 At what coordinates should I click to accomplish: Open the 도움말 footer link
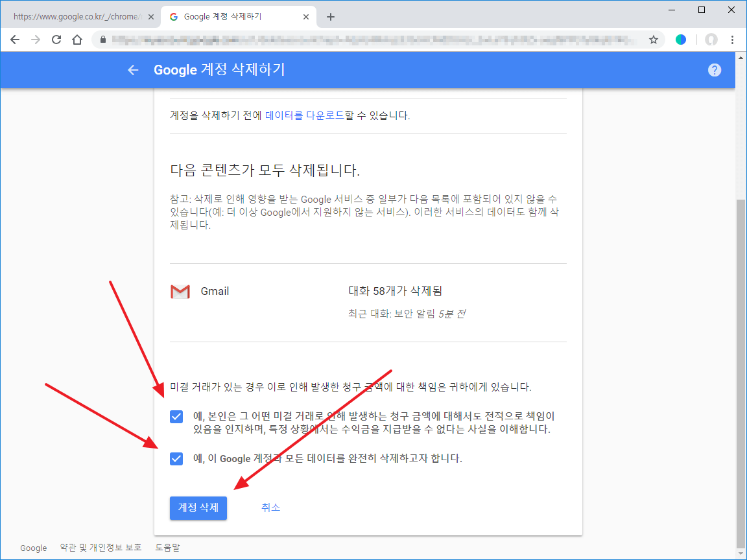(x=168, y=548)
